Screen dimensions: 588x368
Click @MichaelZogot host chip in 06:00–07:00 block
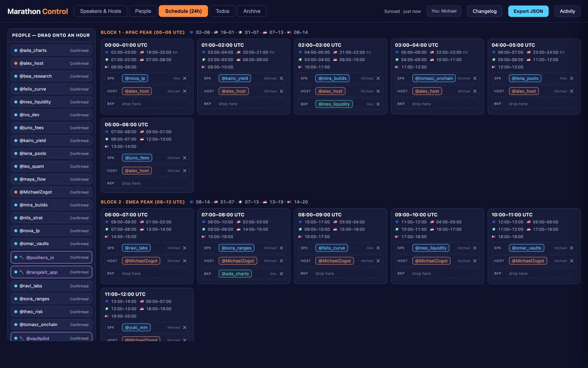click(x=141, y=261)
